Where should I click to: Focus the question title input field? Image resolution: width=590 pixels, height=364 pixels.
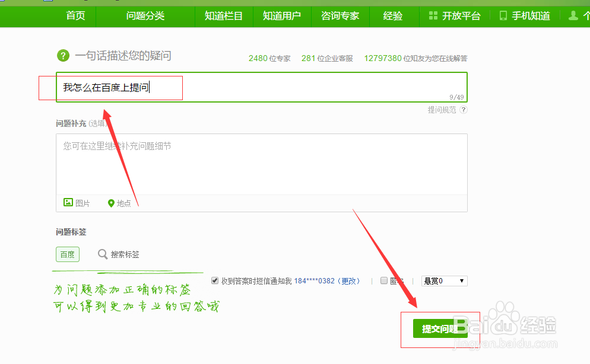coord(262,87)
